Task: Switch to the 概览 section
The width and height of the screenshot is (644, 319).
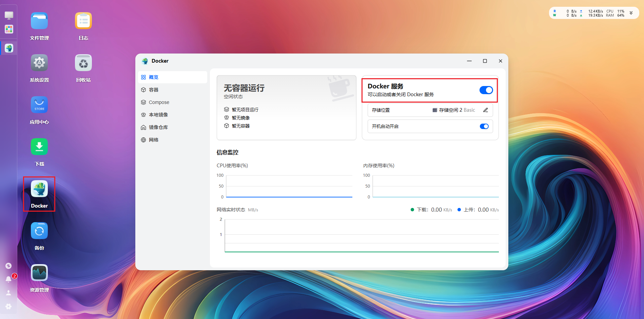Action: 173,77
